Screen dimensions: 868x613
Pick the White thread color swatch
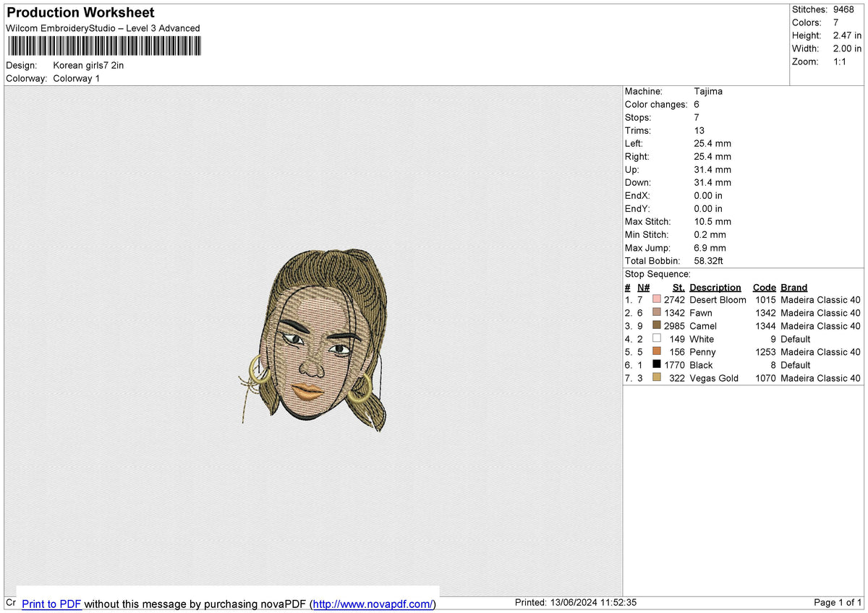[657, 338]
